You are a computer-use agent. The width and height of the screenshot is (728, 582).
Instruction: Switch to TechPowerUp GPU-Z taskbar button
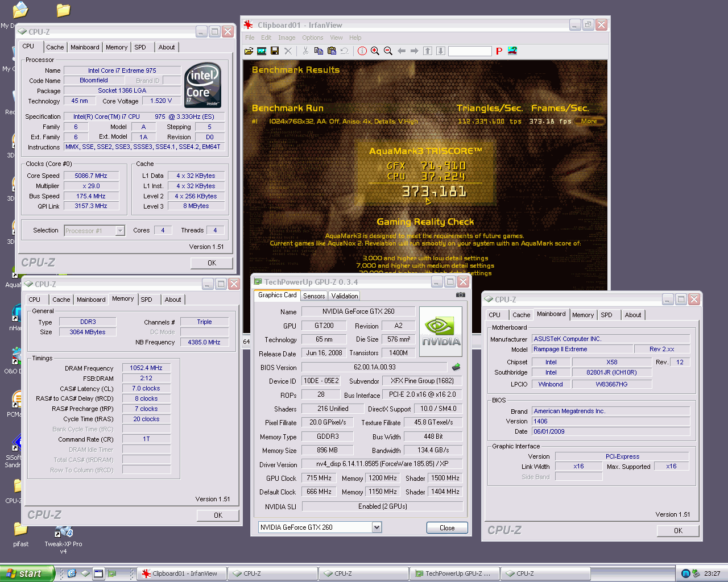[x=454, y=573]
